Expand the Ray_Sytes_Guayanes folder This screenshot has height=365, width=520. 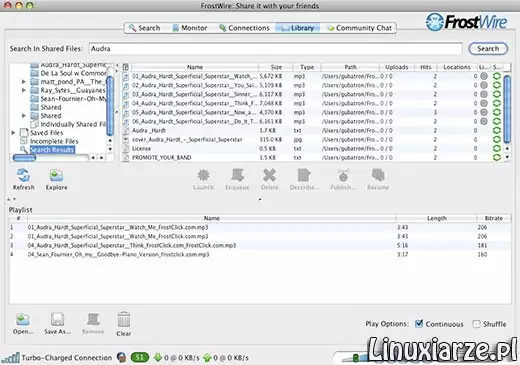(24, 90)
